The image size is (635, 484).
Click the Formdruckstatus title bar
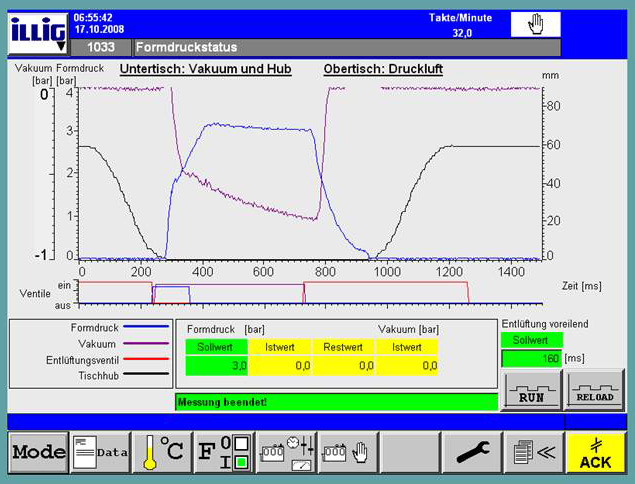coord(347,47)
